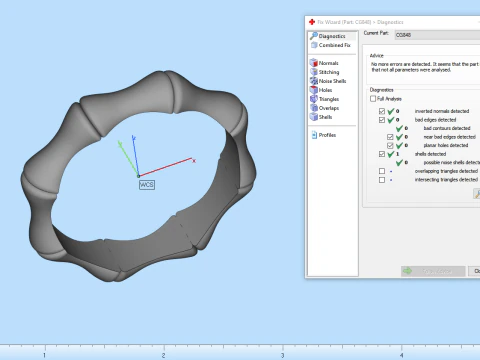Open the Profiles page
This screenshot has width=480, height=360.
pyautogui.click(x=324, y=135)
